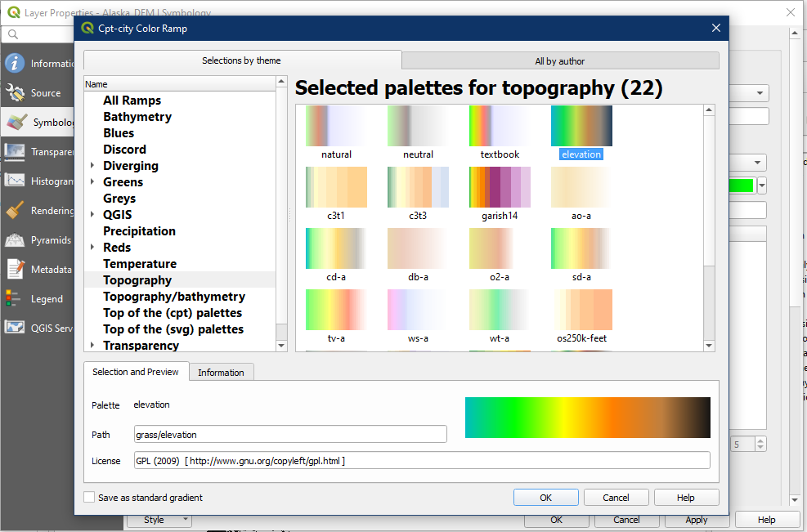This screenshot has width=807, height=532.
Task: Click the Path text field
Action: [290, 434]
